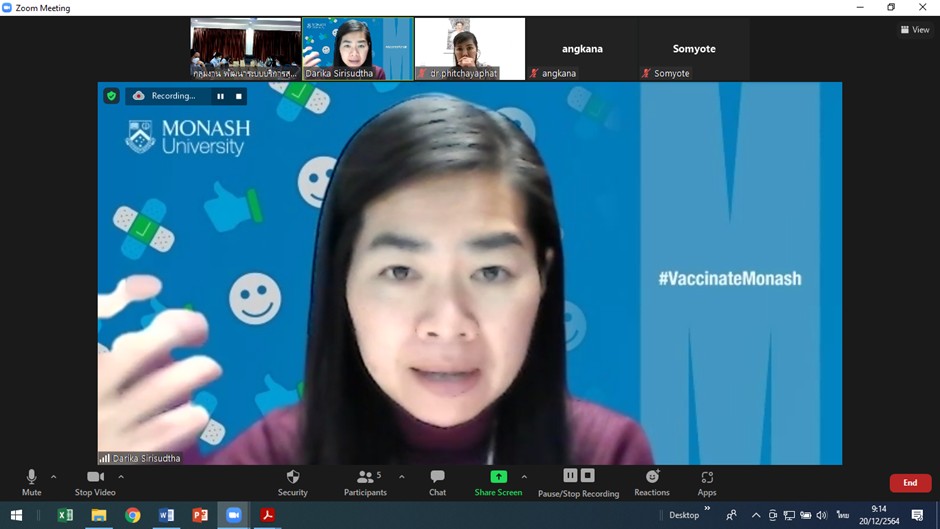
Task: Open Google Chrome from taskbar
Action: click(x=132, y=515)
